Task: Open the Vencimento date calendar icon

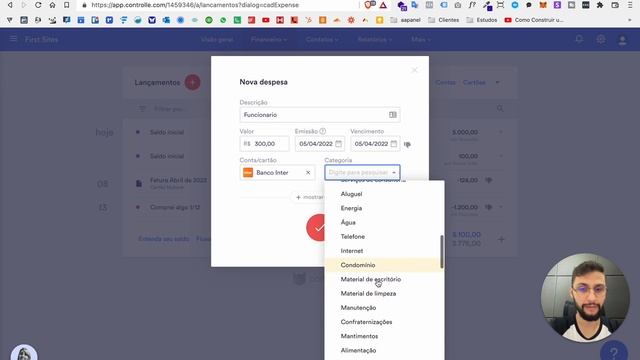Action: 393,144
